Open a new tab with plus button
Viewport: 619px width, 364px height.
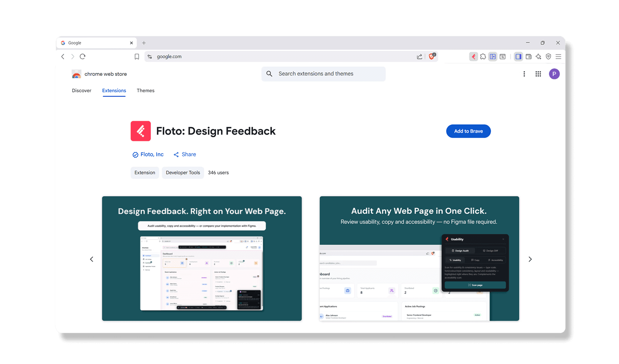(144, 43)
